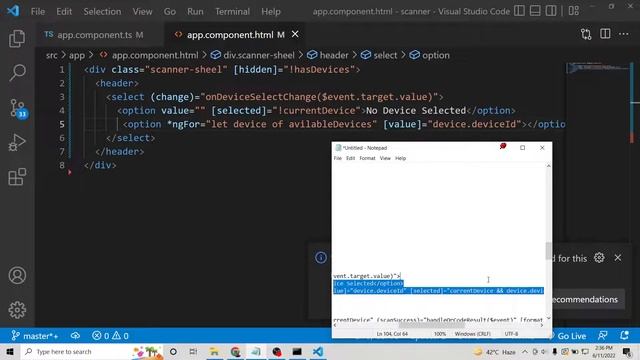
Task: Open notification settings gear
Action: [599, 258]
